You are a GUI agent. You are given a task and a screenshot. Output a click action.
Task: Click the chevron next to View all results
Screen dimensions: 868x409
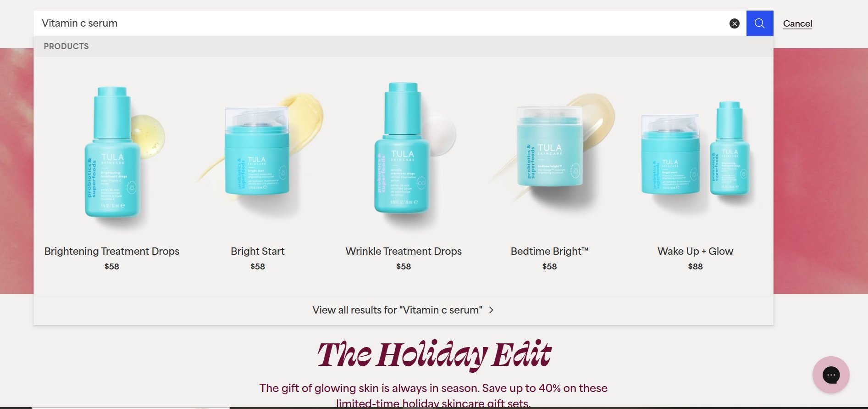click(491, 310)
